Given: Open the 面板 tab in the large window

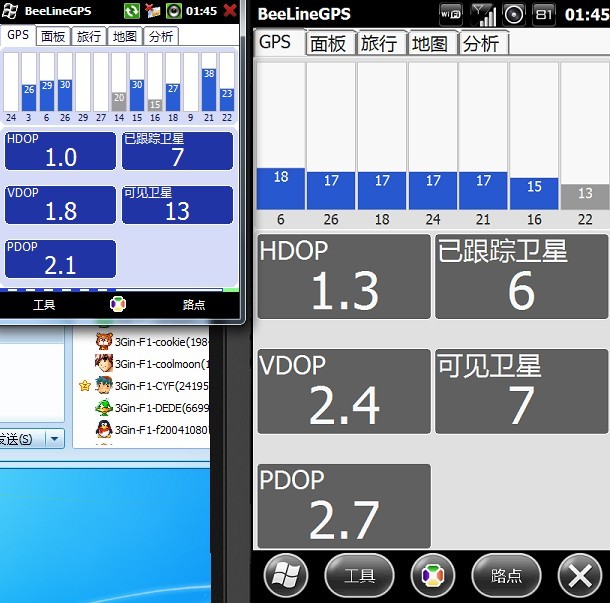Looking at the screenshot, I should pos(331,43).
